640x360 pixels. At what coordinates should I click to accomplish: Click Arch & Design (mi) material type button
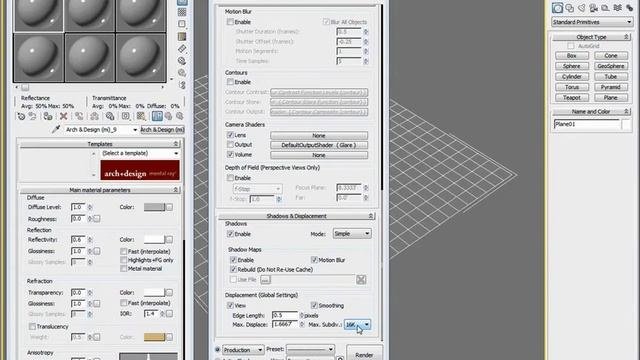click(162, 129)
